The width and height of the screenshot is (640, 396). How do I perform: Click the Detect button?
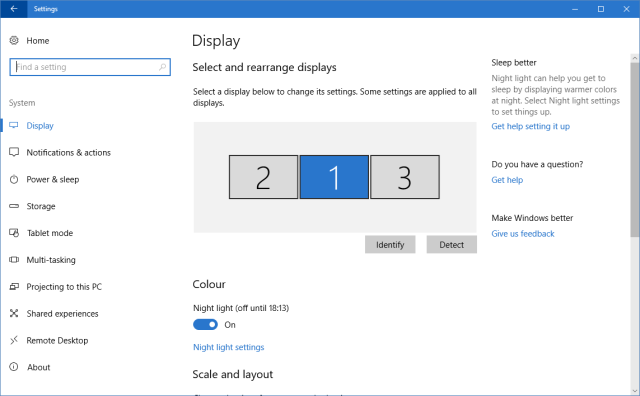tap(451, 245)
